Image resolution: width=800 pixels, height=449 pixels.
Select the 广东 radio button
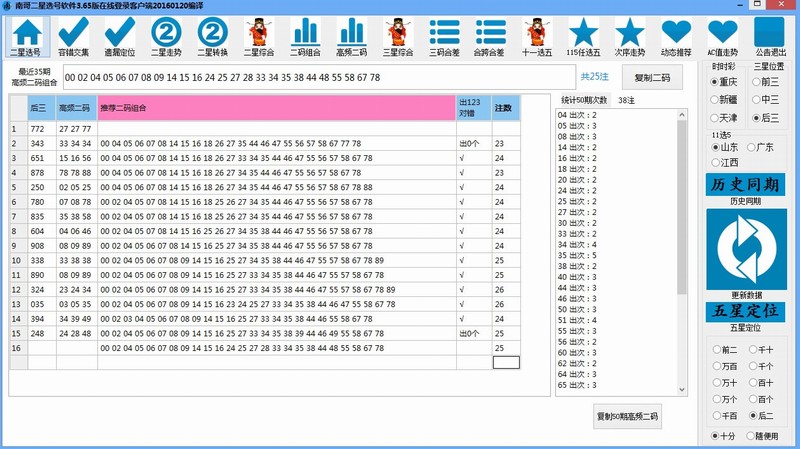751,147
